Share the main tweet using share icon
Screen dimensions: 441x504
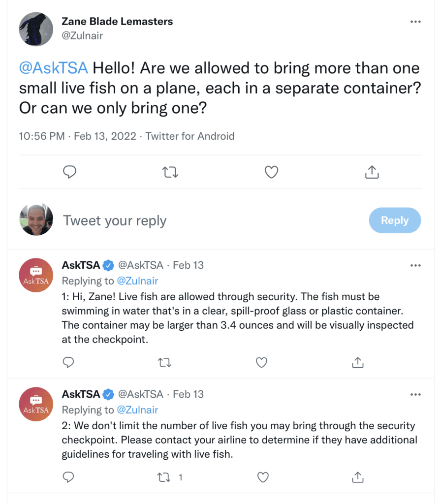372,172
